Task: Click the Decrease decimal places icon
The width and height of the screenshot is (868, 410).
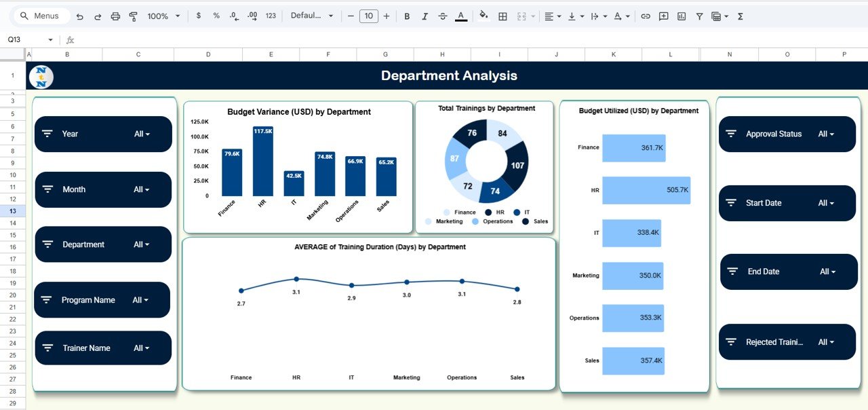Action: [x=233, y=16]
